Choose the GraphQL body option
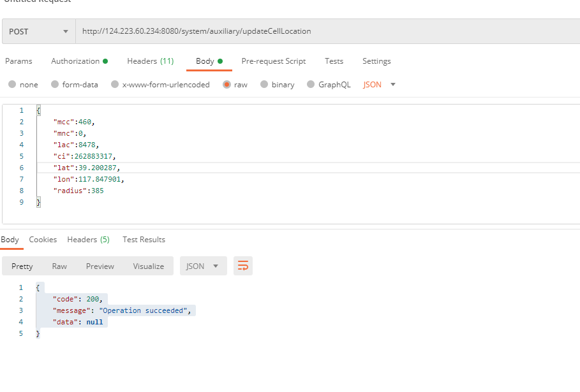Image resolution: width=580 pixels, height=392 pixels. pyautogui.click(x=311, y=84)
